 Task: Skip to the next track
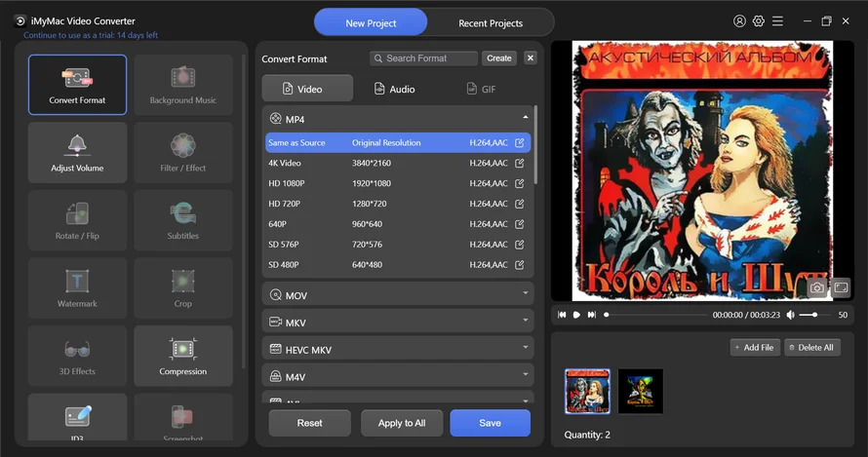(x=592, y=315)
